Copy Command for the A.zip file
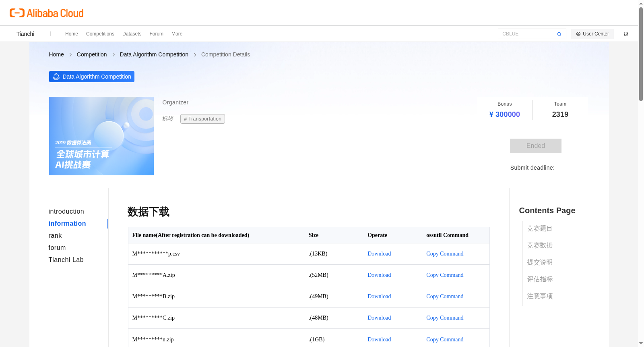 click(445, 275)
